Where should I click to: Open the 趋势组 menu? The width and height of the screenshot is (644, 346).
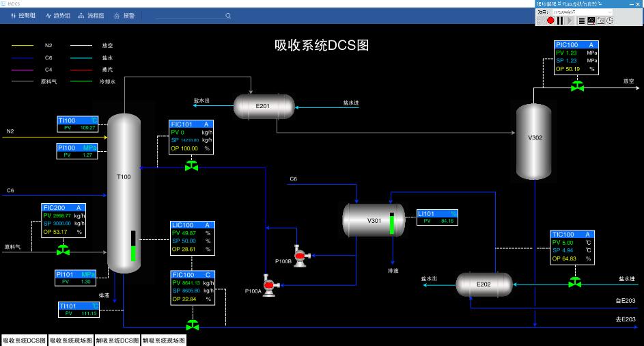[x=57, y=15]
